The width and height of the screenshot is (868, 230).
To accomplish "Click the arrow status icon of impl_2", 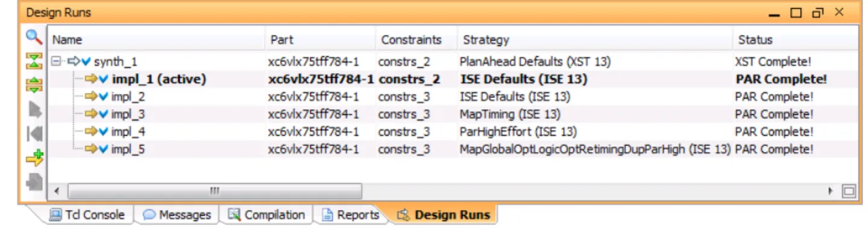I will tap(91, 97).
